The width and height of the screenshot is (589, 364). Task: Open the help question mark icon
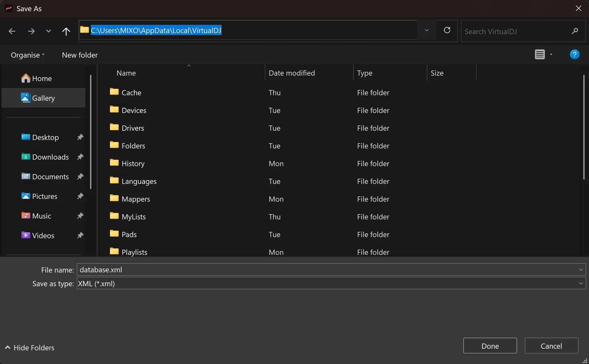pos(574,54)
